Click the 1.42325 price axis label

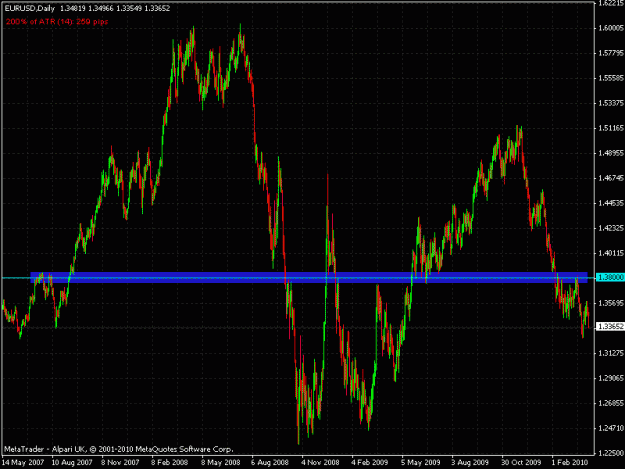(611, 228)
